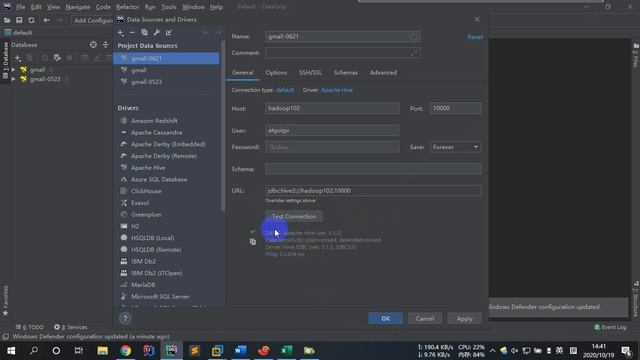Image resolution: width=640 pixels, height=360 pixels.
Task: Choose Apache Derby (Embedded) driver
Action: point(167,144)
